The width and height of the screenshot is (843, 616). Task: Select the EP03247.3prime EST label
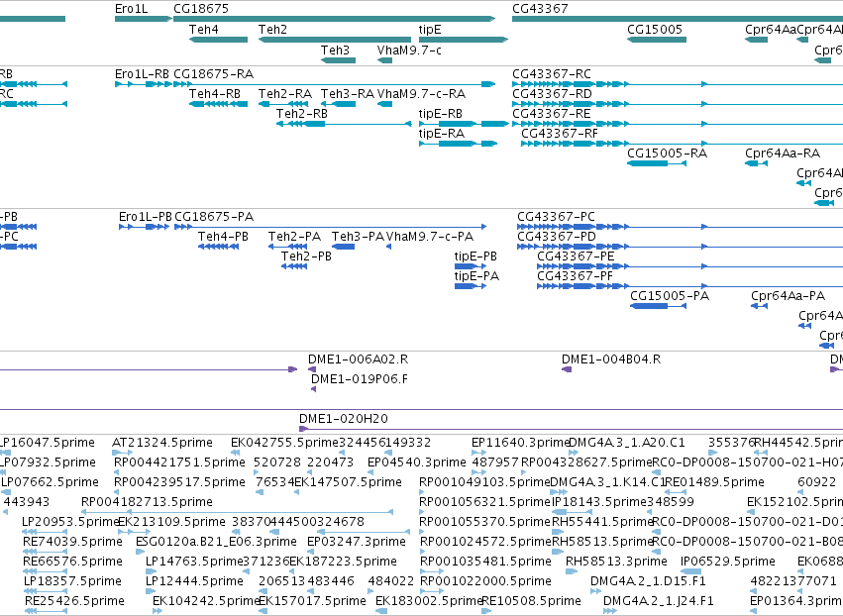tap(357, 543)
